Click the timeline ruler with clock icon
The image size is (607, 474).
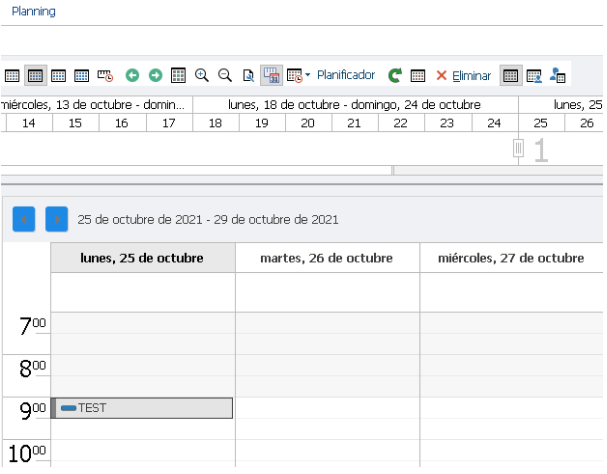[x=105, y=75]
